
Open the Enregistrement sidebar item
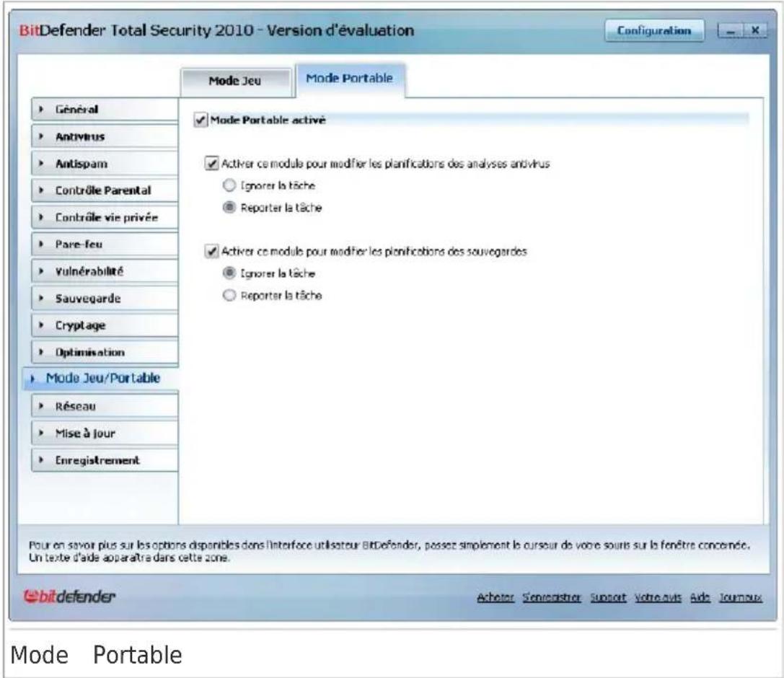tap(105, 460)
